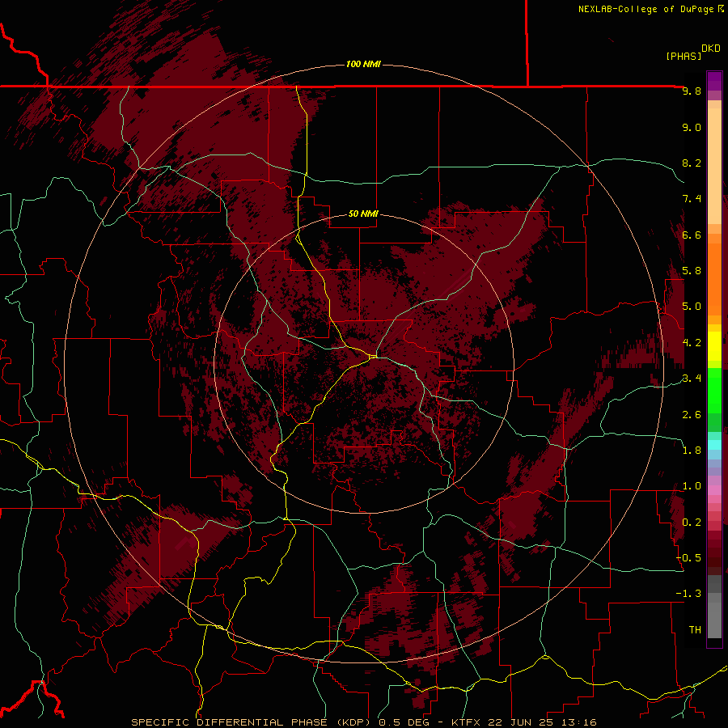The height and width of the screenshot is (728, 728).
Task: Click the TH label on the color scale
Action: [x=695, y=629]
